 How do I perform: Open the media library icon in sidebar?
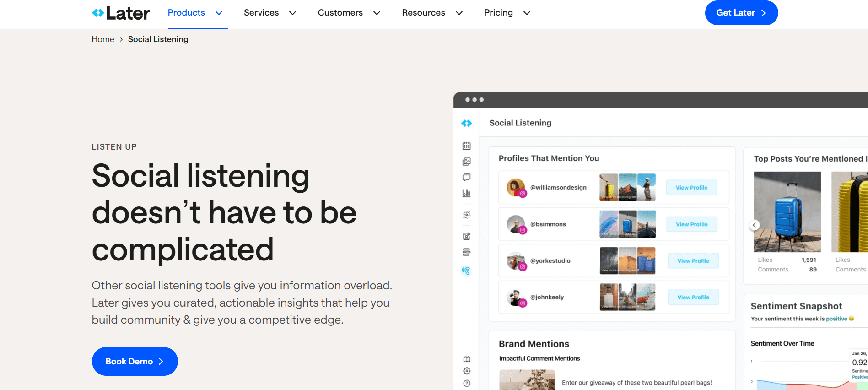click(x=466, y=162)
